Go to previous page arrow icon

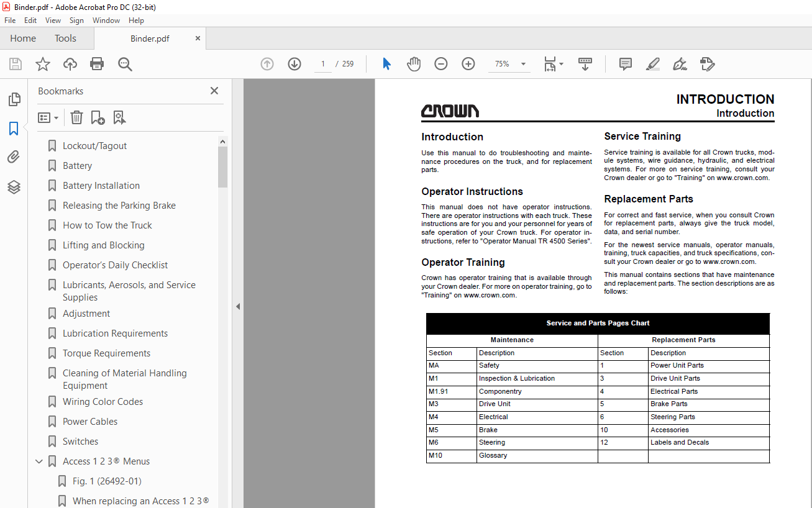pyautogui.click(x=267, y=64)
